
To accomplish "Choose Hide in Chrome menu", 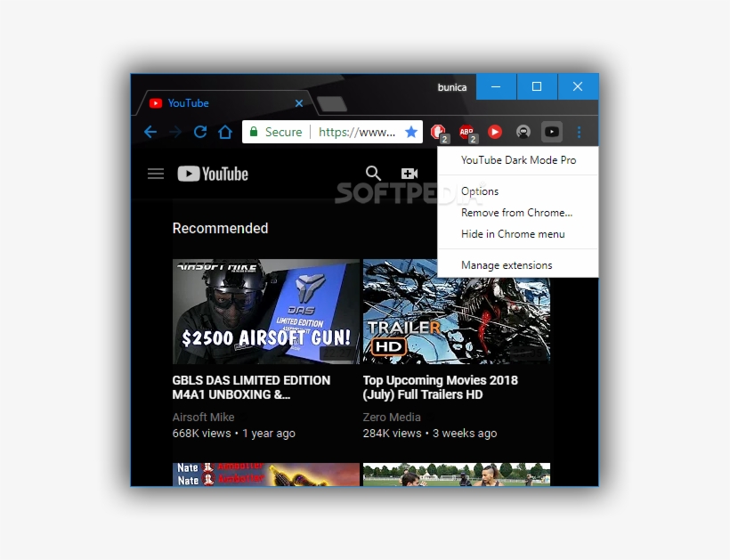I will [518, 234].
